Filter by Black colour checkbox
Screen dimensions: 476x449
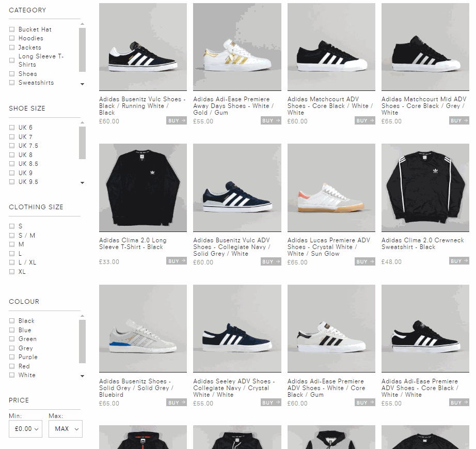coord(12,321)
